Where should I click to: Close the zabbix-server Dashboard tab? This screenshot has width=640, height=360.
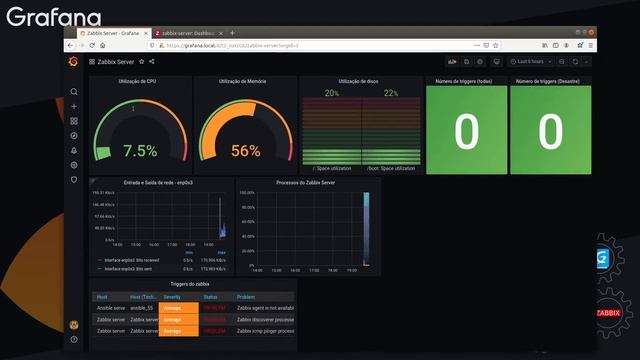point(221,33)
